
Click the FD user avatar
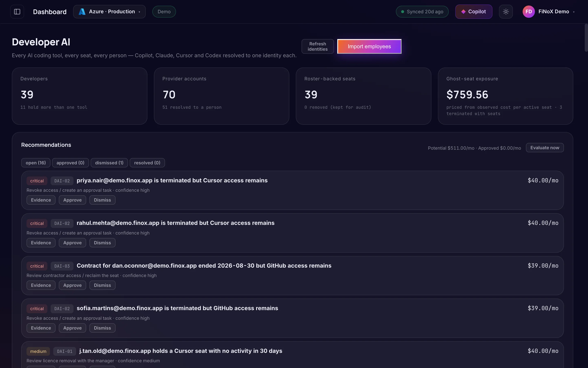click(528, 12)
